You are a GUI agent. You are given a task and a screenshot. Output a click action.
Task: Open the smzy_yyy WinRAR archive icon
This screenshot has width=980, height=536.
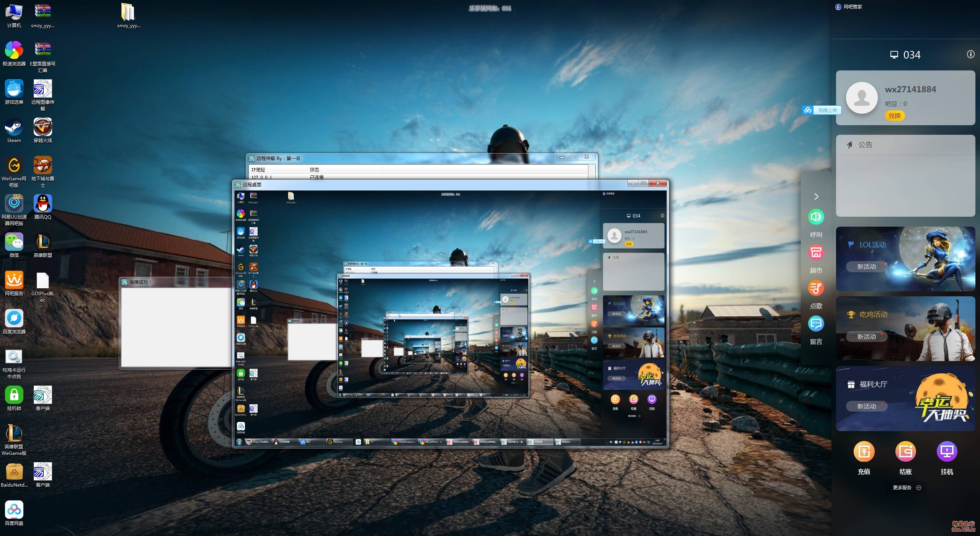[42, 15]
